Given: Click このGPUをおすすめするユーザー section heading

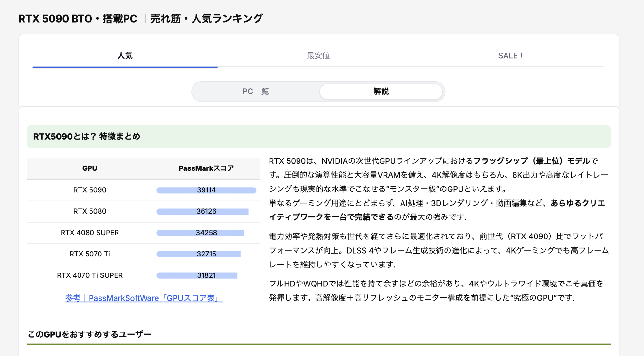Looking at the screenshot, I should point(90,334).
